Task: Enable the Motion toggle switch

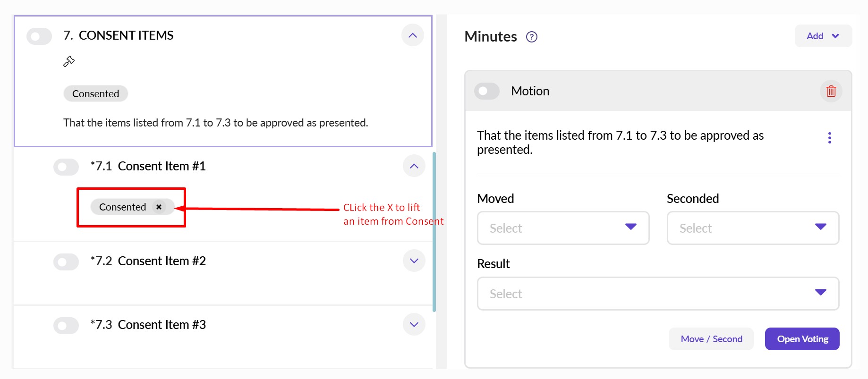Action: coord(487,91)
